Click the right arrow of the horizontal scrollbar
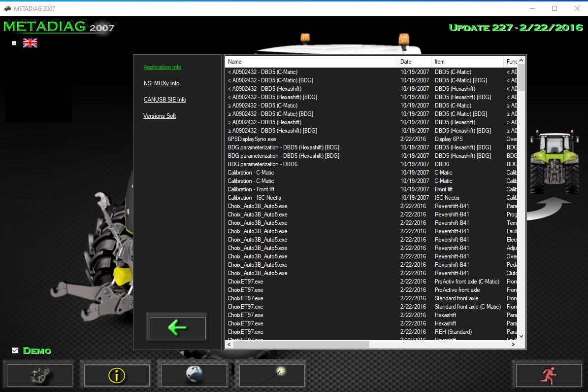 (514, 344)
